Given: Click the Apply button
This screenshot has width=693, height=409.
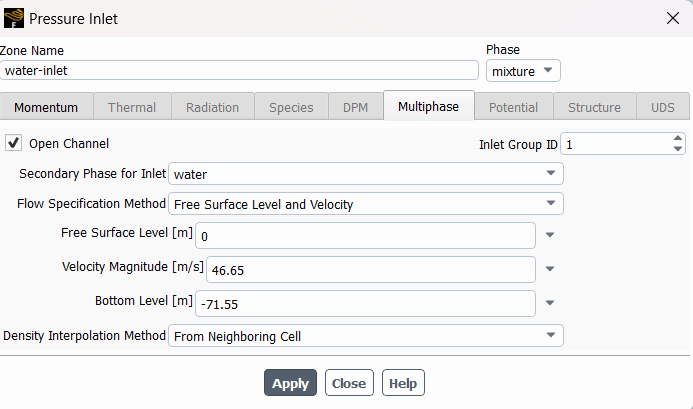Looking at the screenshot, I should [290, 383].
